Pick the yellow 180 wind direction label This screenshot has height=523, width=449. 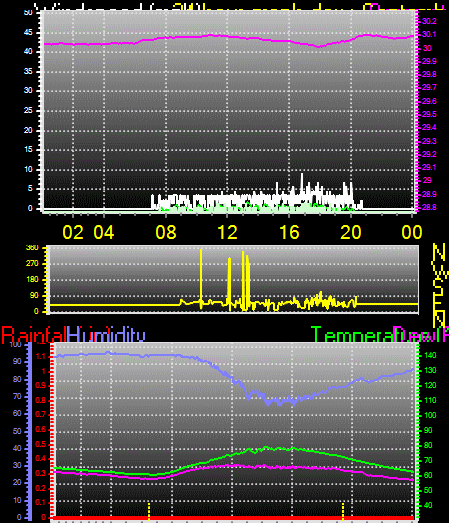32,280
